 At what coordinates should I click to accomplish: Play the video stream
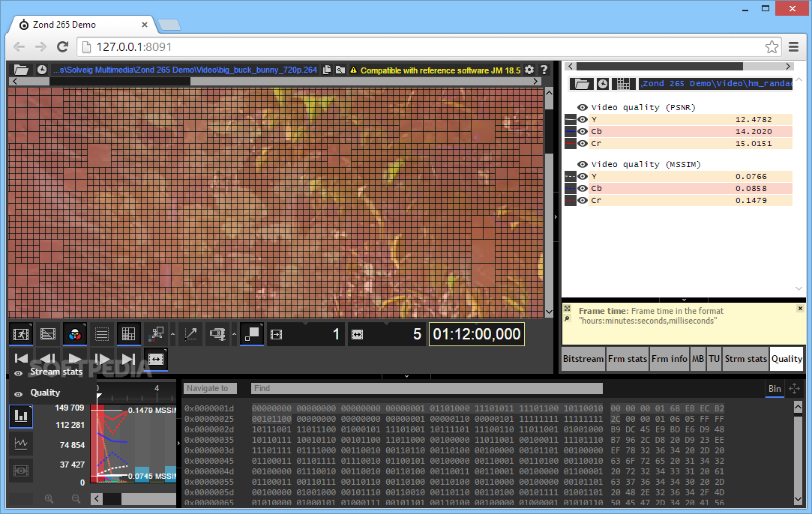tap(74, 359)
